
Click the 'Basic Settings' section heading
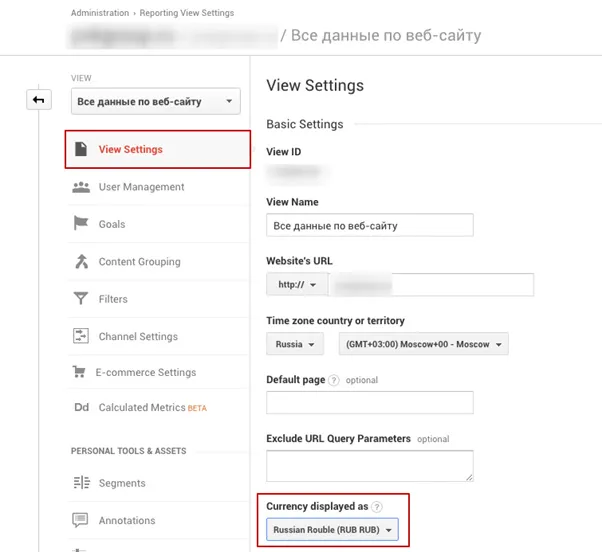tap(305, 124)
